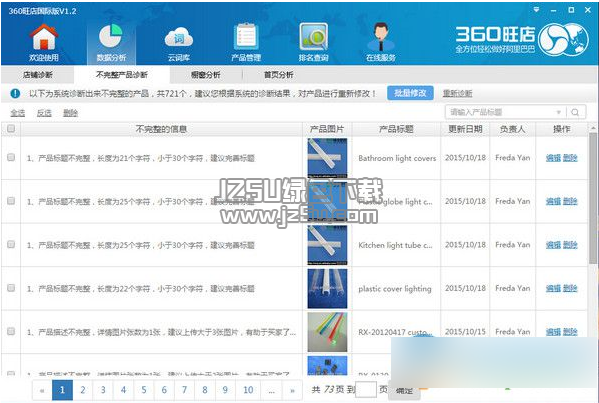Screen dimensions: 599x403
Task: Go to page 10
Action: point(248,390)
